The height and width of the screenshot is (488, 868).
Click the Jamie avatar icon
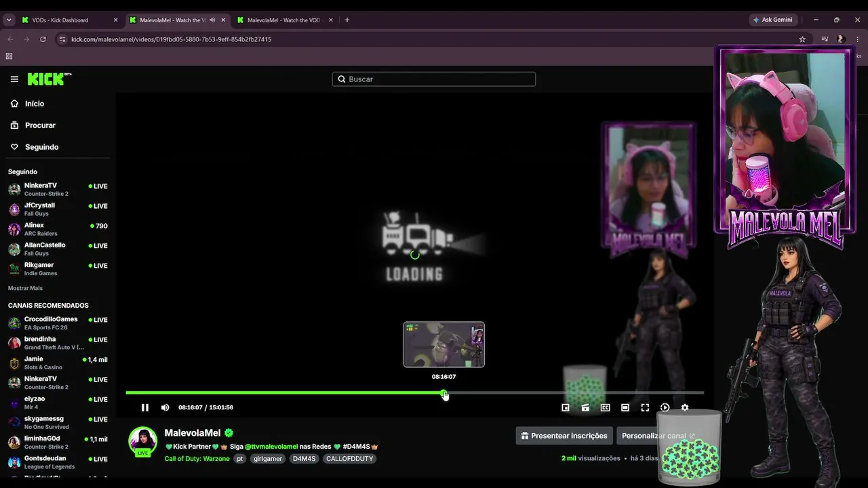click(x=14, y=363)
